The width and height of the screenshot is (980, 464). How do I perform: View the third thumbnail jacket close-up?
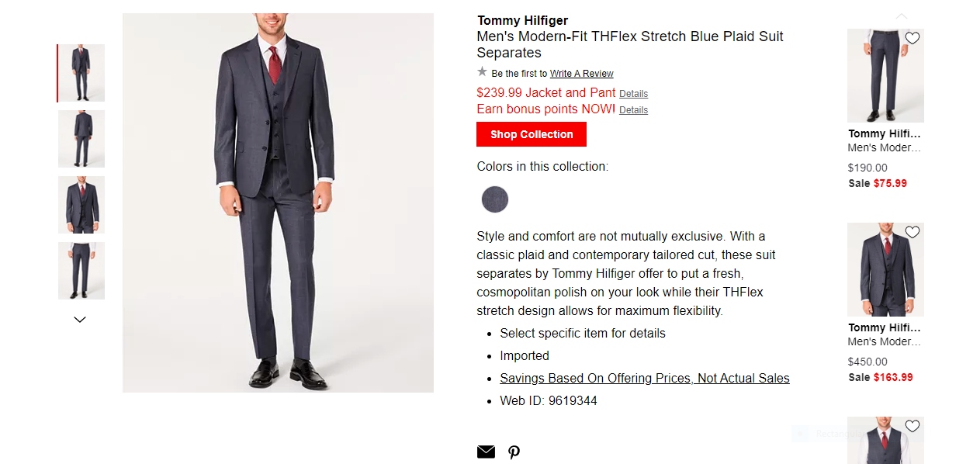click(x=81, y=205)
